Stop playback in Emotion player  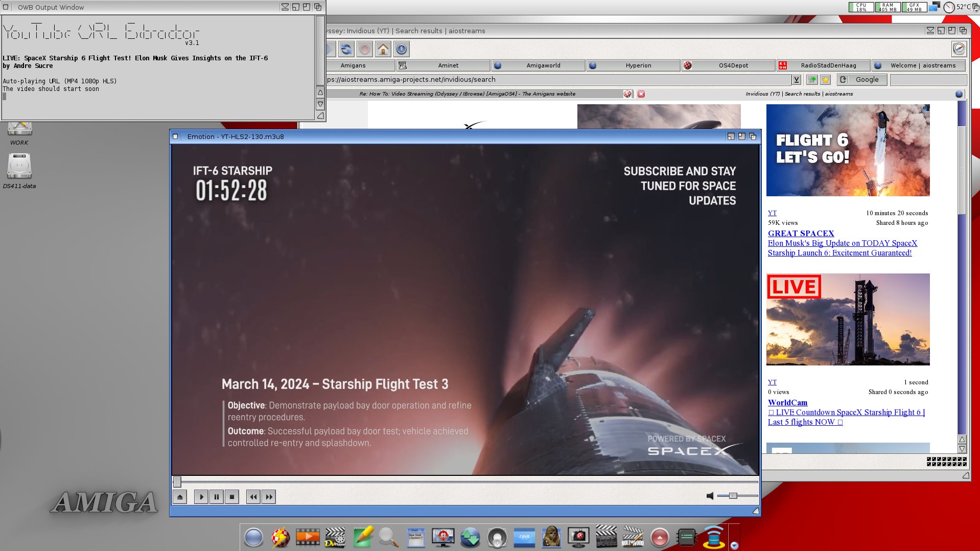tap(232, 496)
